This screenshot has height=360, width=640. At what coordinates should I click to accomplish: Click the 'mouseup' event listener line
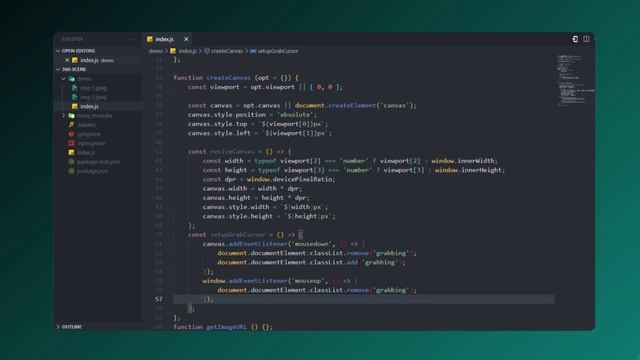(x=280, y=281)
